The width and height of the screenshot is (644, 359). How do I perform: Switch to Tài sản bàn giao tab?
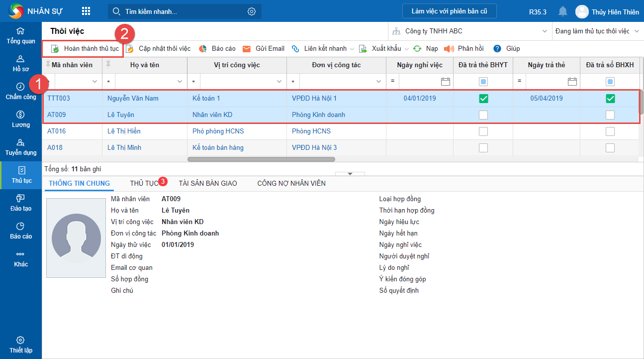click(208, 183)
